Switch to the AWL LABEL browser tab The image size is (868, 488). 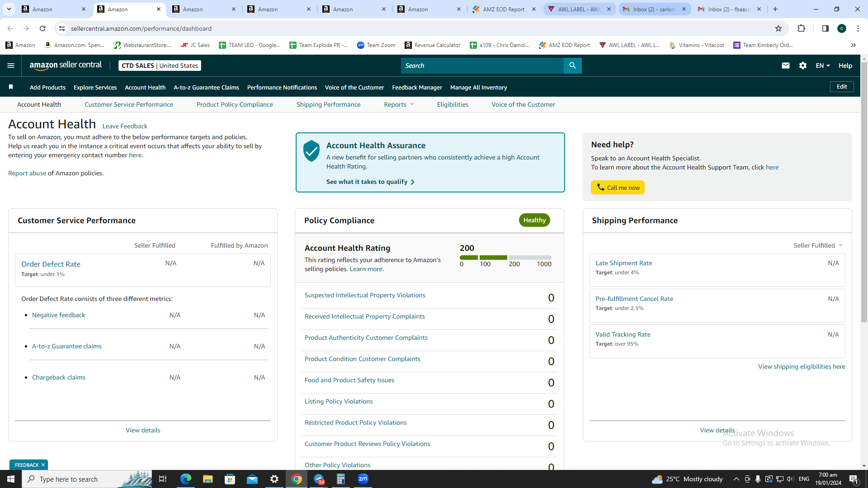[580, 9]
